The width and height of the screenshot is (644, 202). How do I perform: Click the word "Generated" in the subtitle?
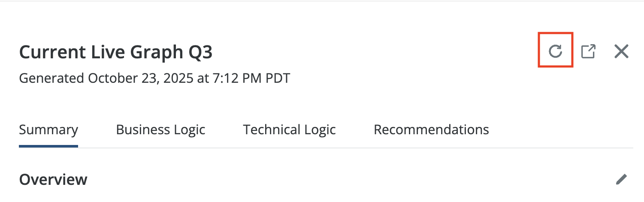point(51,78)
